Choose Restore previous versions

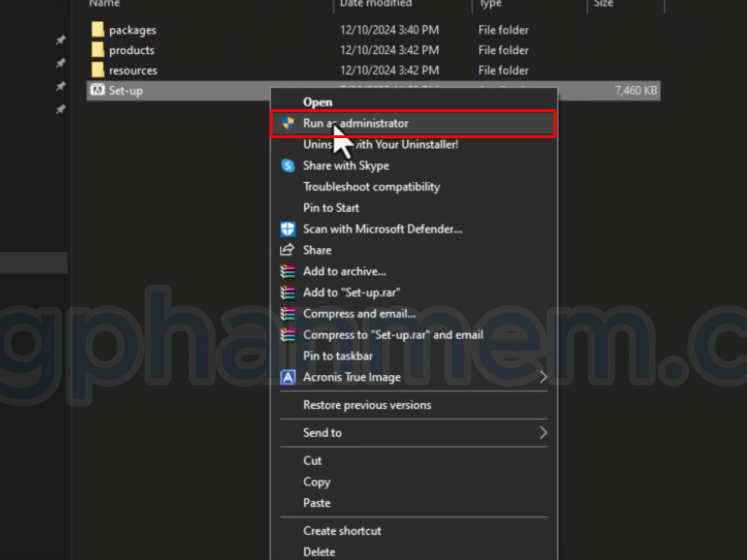coord(367,405)
